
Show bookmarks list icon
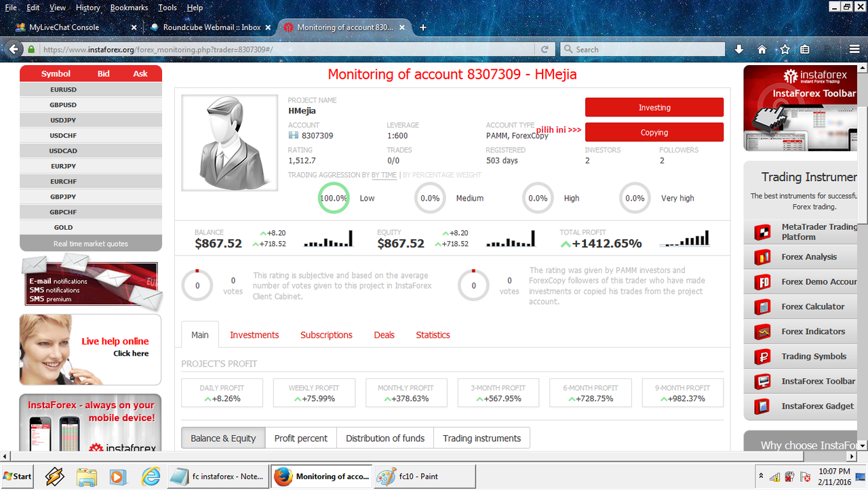pyautogui.click(x=804, y=49)
